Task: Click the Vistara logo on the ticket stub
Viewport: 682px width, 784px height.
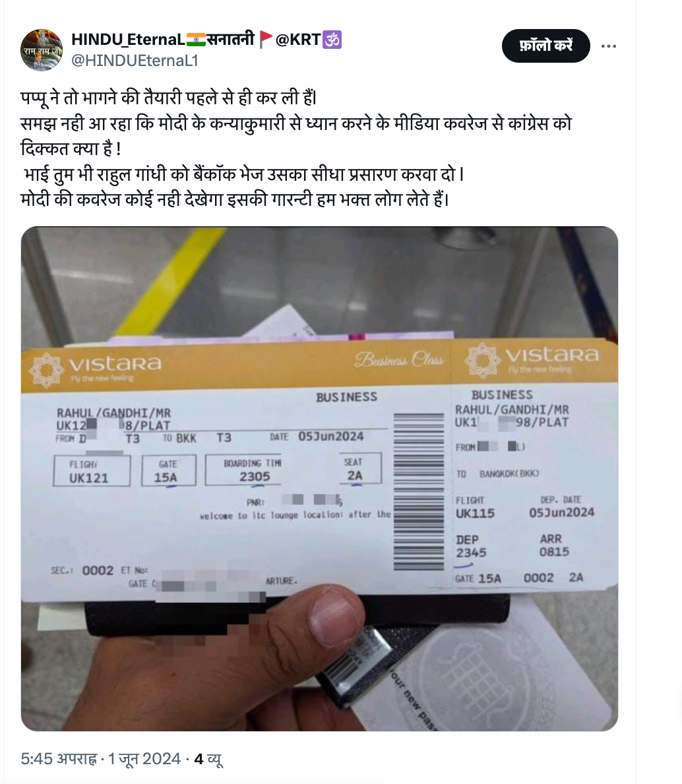Action: [x=532, y=359]
